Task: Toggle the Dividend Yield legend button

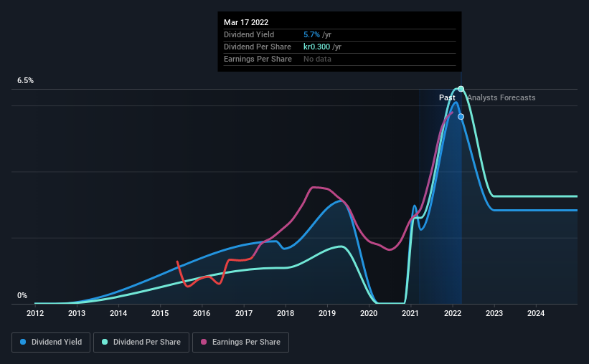Action: point(51,343)
